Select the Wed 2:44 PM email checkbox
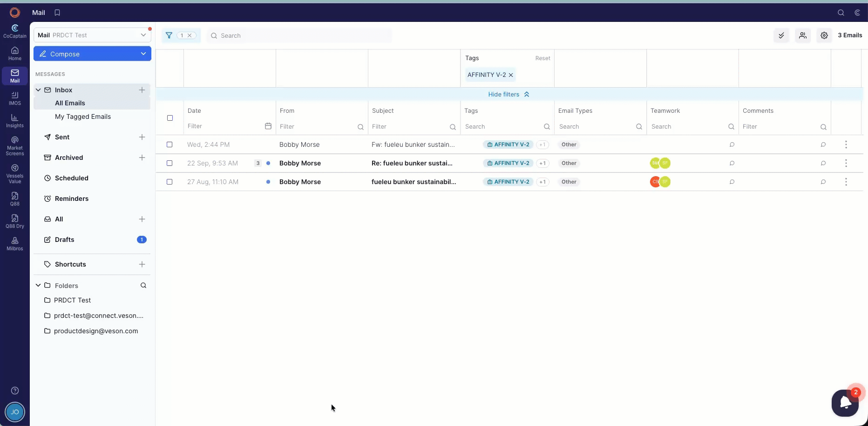Viewport: 868px width, 426px height. 170,144
